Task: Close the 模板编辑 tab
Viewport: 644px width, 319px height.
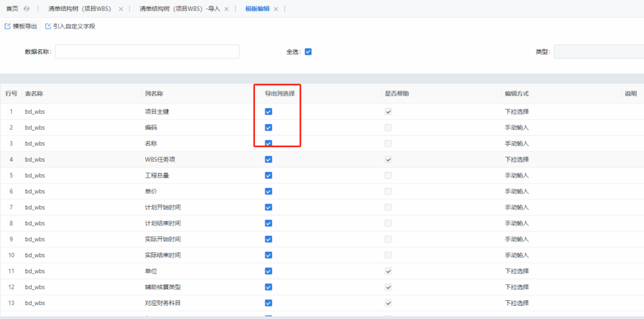Action: pyautogui.click(x=276, y=9)
